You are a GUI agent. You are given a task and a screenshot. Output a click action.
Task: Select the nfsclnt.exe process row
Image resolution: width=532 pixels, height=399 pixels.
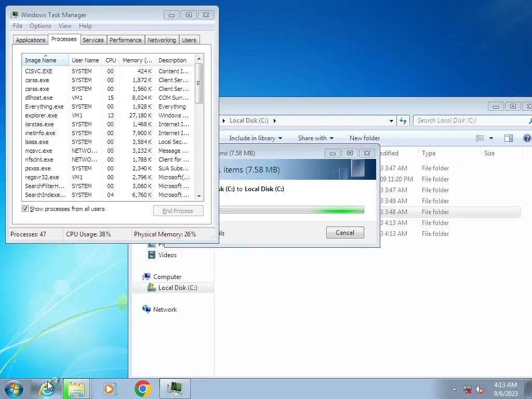[x=109, y=159]
